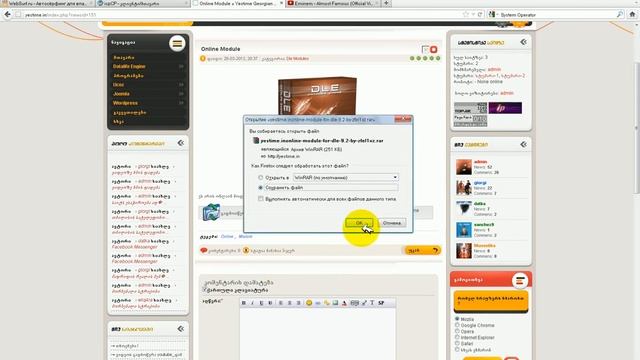Screen dimensions: 640x360
Task: Click the navigation menu round hamburger icon
Action: click(177, 43)
